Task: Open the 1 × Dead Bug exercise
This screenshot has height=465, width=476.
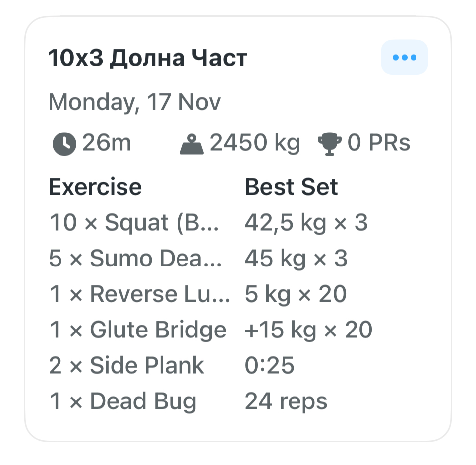Action: (x=122, y=401)
